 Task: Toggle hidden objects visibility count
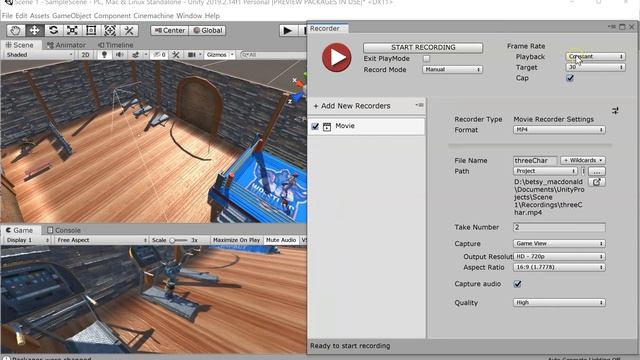click(x=159, y=55)
